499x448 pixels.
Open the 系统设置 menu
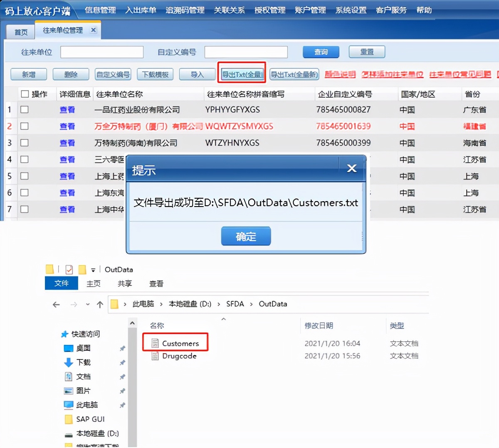[x=351, y=10]
